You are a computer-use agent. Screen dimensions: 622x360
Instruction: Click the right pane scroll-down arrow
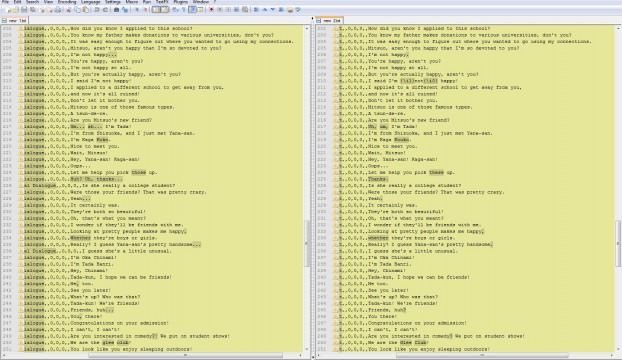tap(618, 349)
